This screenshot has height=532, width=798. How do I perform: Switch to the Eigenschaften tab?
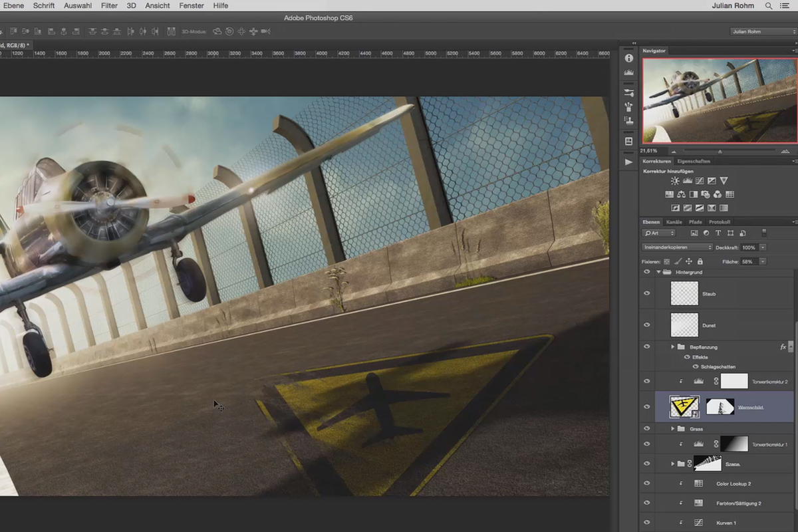[x=694, y=161]
